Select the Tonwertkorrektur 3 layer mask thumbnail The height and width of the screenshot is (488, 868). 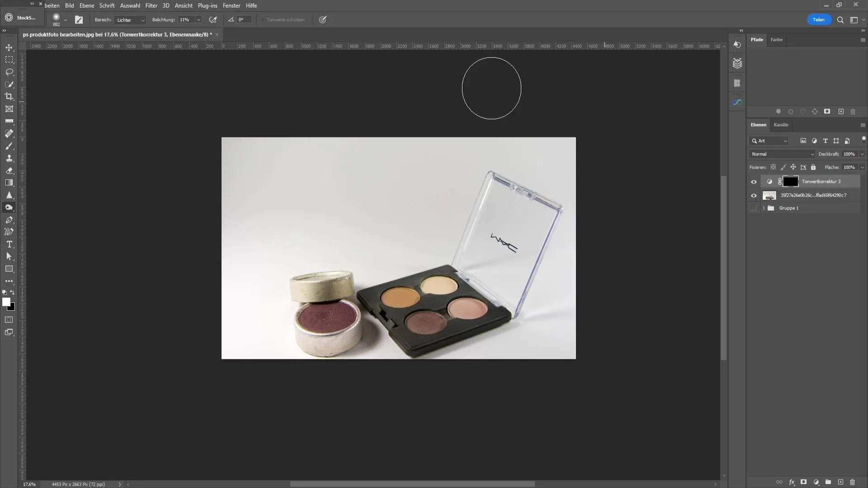tap(790, 182)
